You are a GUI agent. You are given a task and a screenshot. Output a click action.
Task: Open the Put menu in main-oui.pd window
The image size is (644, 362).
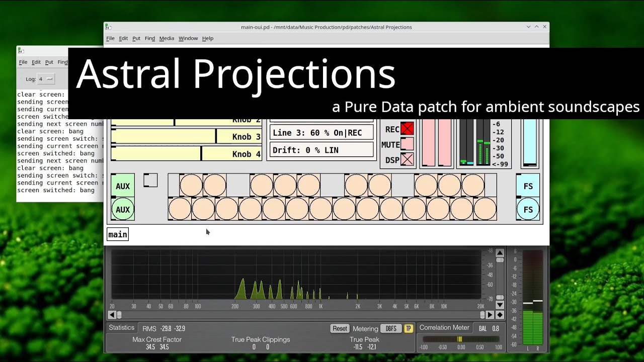(x=136, y=38)
